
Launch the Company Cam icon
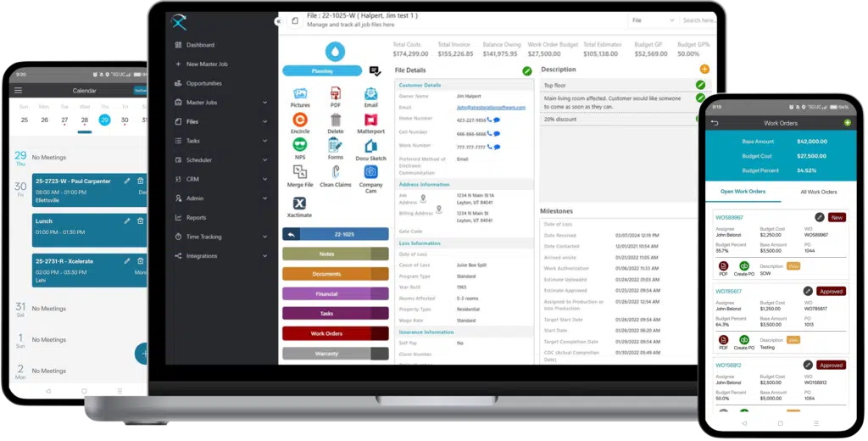coord(371,172)
